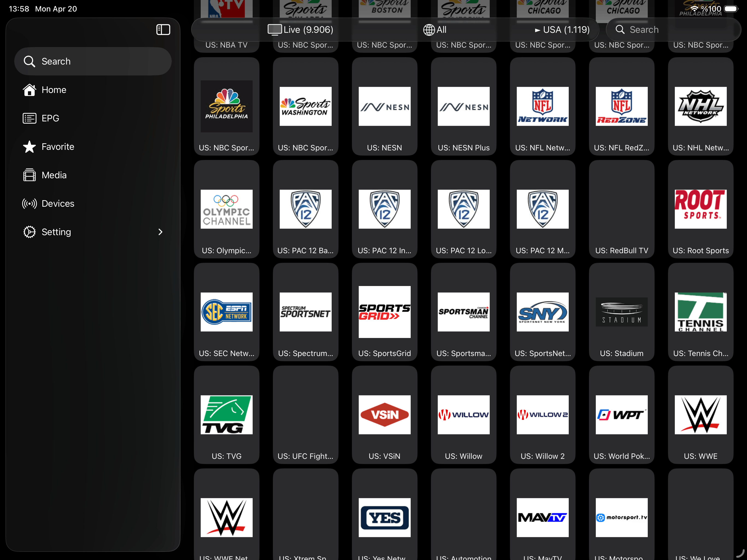747x560 pixels.
Task: Open the NHL Network channel
Action: 701,106
